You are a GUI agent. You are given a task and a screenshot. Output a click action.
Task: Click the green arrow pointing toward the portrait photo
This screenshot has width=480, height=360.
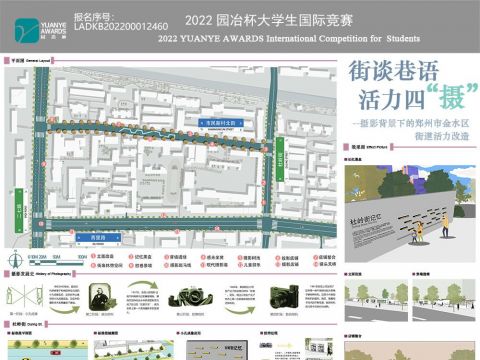65,310
